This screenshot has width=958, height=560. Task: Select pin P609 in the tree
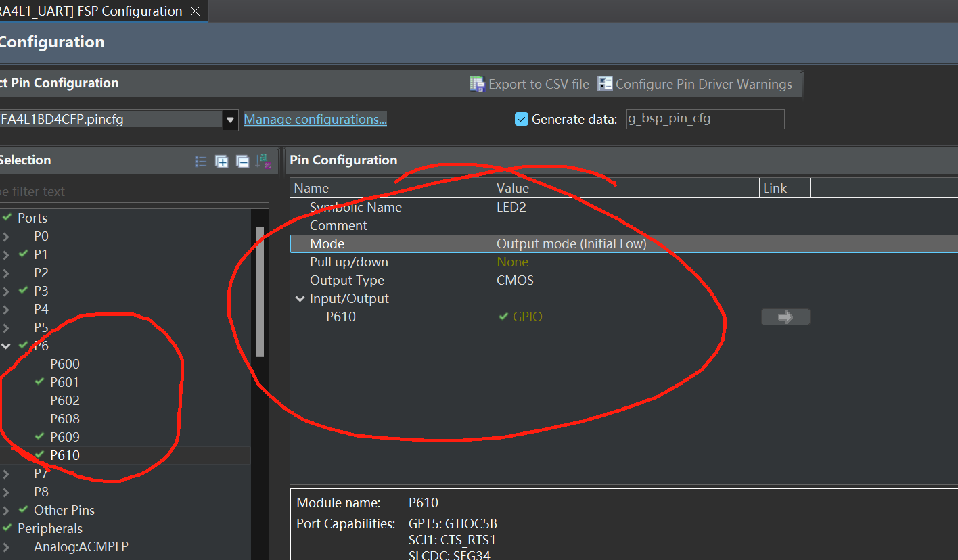point(65,437)
